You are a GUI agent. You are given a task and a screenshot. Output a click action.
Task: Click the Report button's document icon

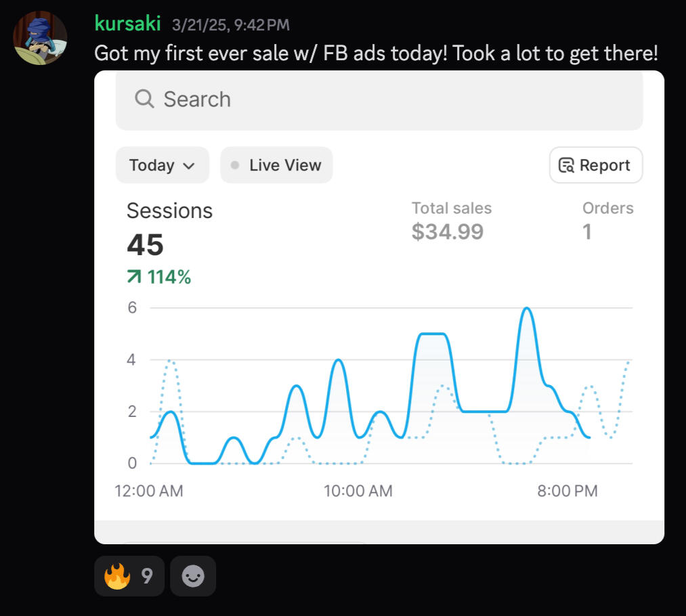pyautogui.click(x=566, y=165)
